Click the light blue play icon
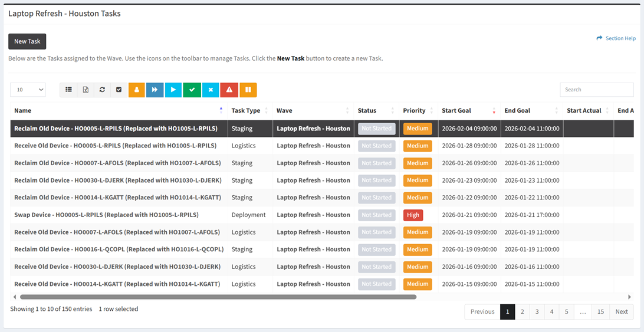 click(x=173, y=90)
